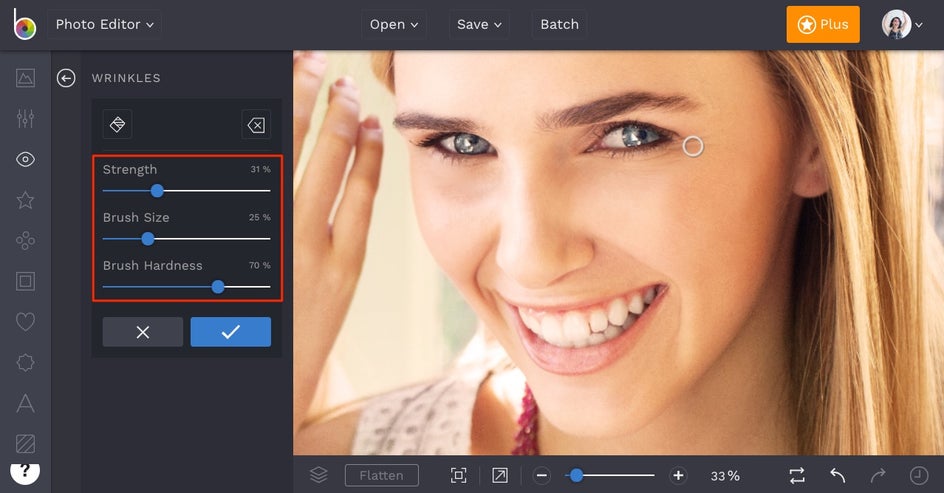Open the Frames sidebar icon
Screen dimensions: 944x493
point(25,281)
